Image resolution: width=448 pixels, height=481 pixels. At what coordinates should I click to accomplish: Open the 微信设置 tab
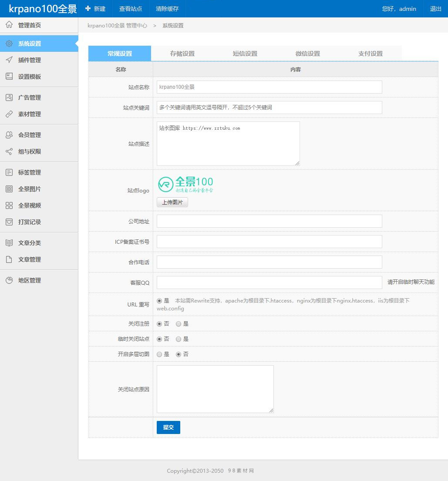click(308, 54)
